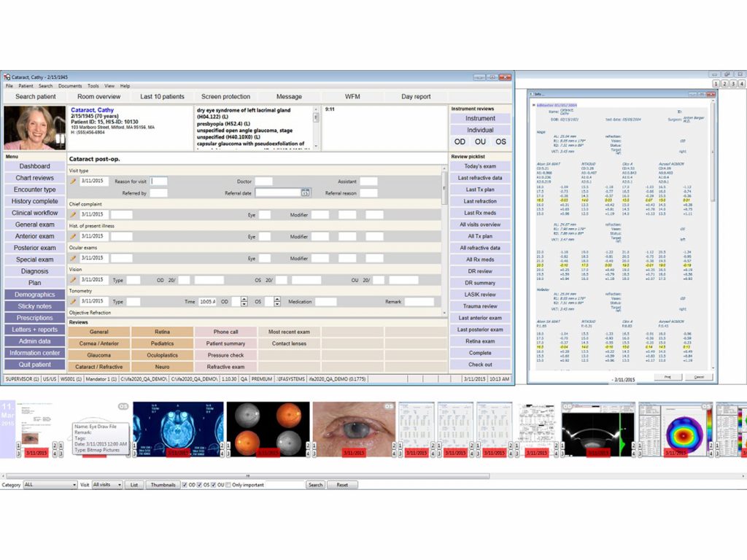This screenshot has height=560, width=747.
Task: Open Dashboard from the left sidebar
Action: pyautogui.click(x=34, y=166)
